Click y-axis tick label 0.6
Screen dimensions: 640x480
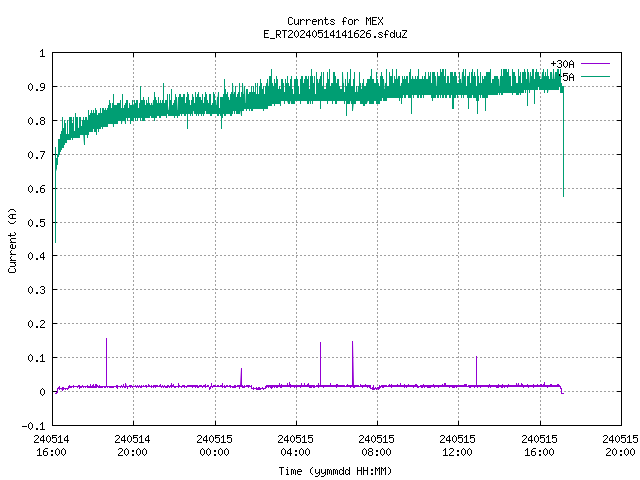tap(36, 189)
